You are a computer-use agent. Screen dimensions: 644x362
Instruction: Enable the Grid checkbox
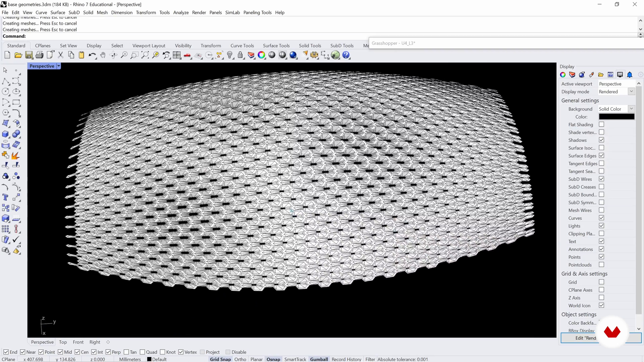(602, 282)
